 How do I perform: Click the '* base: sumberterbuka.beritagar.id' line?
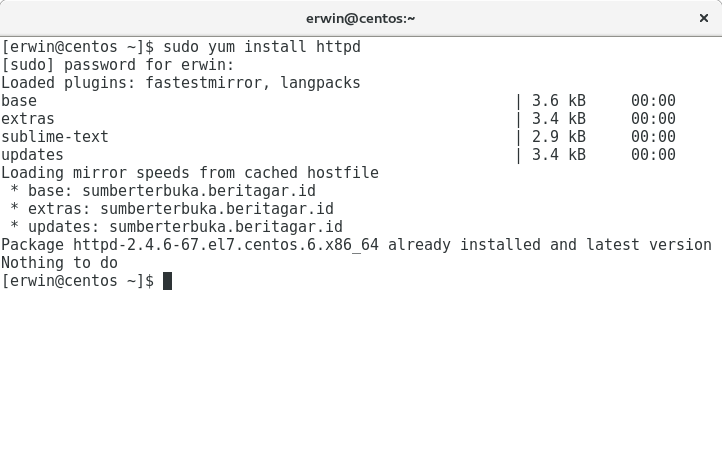click(163, 191)
